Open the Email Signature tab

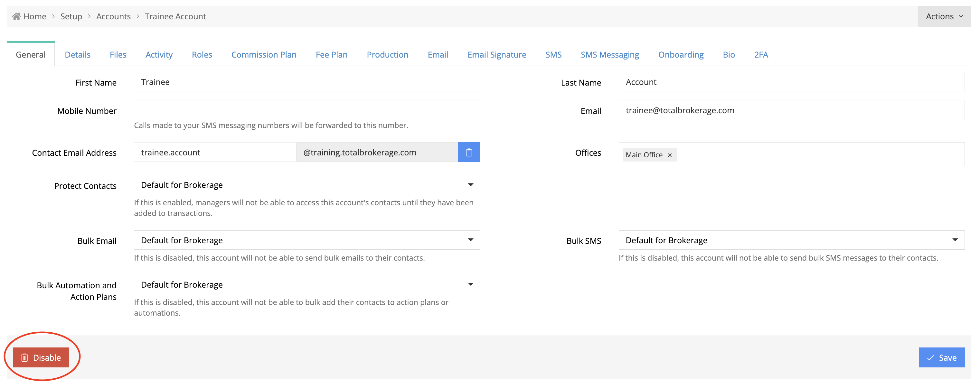pyautogui.click(x=496, y=55)
